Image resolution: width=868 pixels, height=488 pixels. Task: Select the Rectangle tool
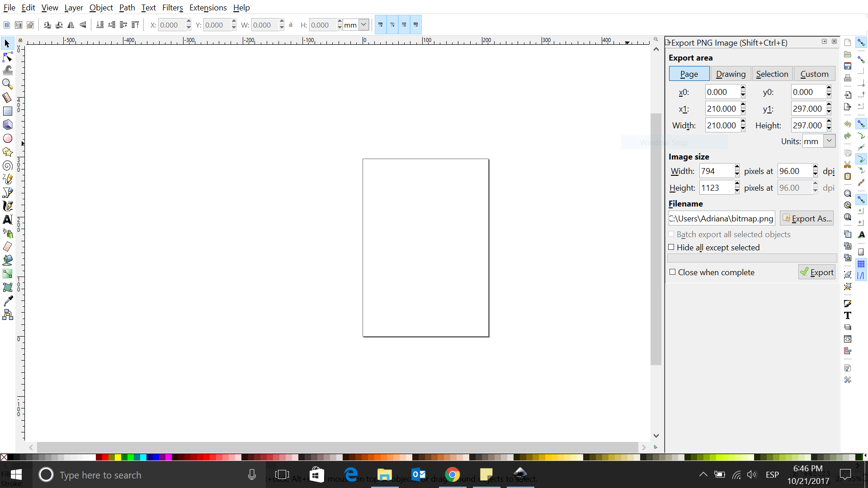pyautogui.click(x=8, y=111)
